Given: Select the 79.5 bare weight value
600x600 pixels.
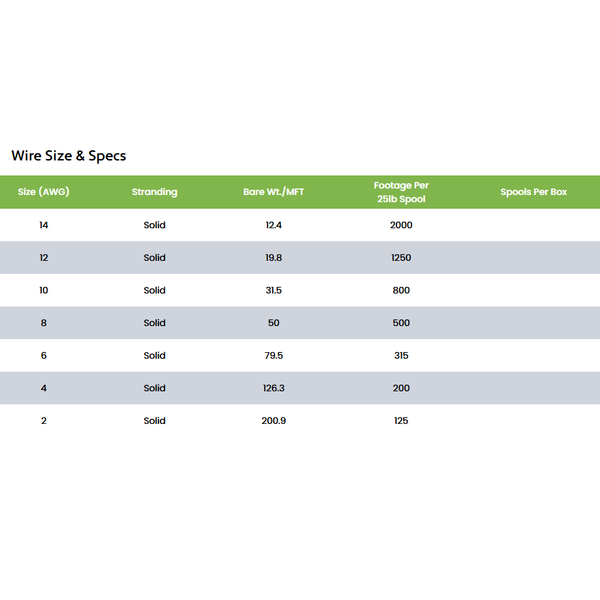Looking at the screenshot, I should [274, 355].
